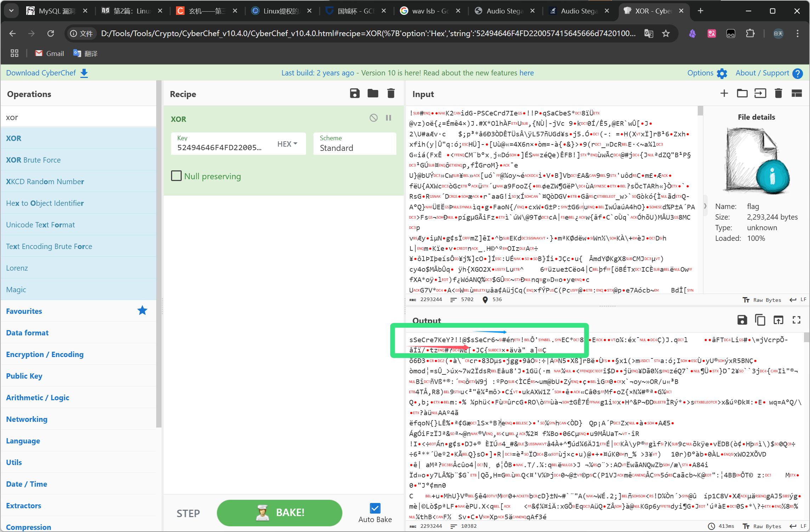Open a file as input
The width and height of the screenshot is (810, 532).
tap(760, 94)
